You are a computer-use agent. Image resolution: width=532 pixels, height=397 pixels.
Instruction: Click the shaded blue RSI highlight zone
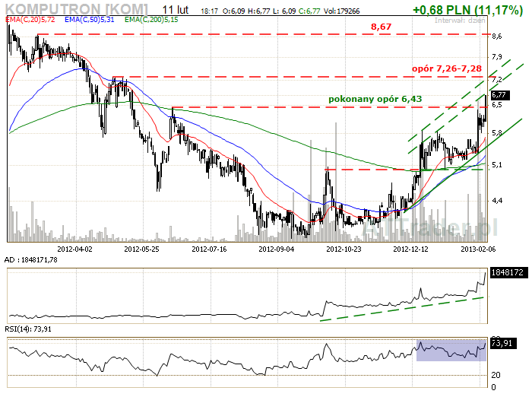(x=451, y=350)
